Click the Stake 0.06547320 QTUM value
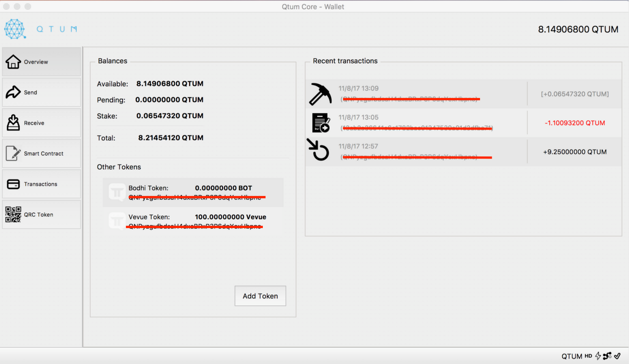 click(170, 116)
